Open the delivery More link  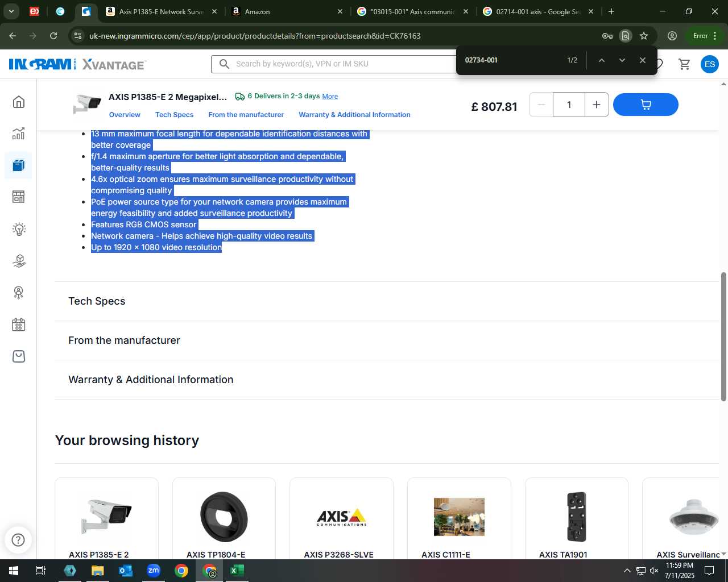coord(330,97)
